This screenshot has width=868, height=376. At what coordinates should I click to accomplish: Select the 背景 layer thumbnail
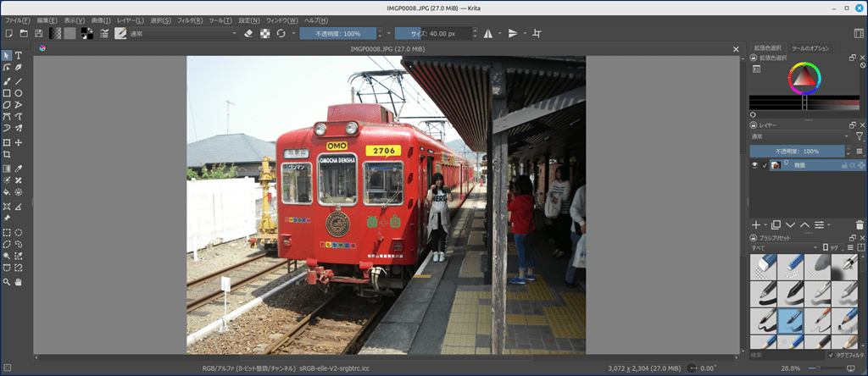(776, 165)
